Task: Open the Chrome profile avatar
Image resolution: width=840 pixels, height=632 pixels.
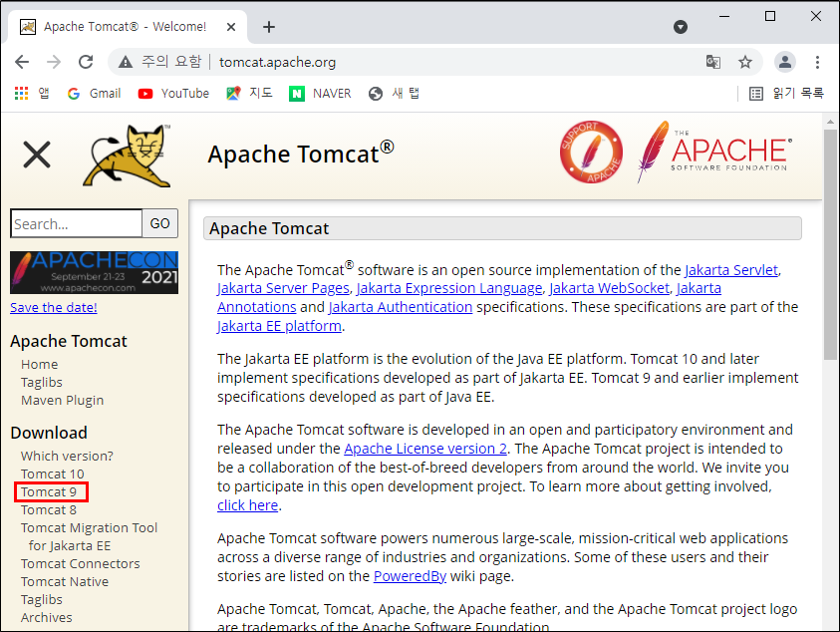Action: (x=785, y=62)
